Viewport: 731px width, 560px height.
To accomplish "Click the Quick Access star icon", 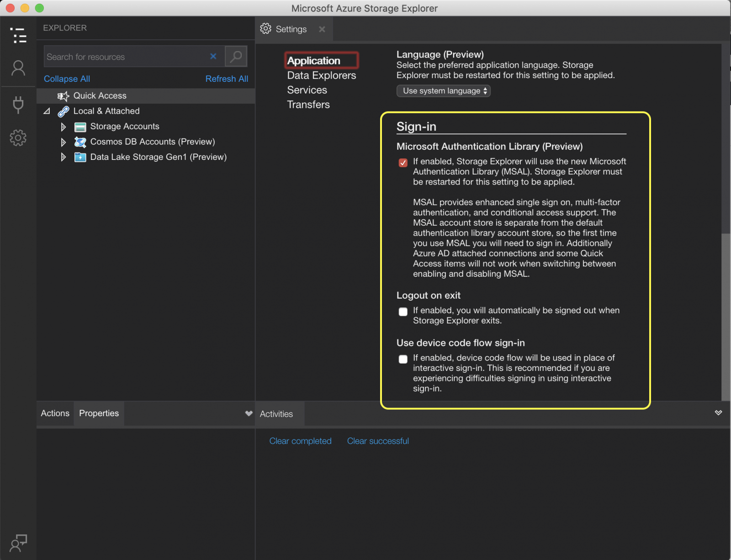I will [x=63, y=96].
